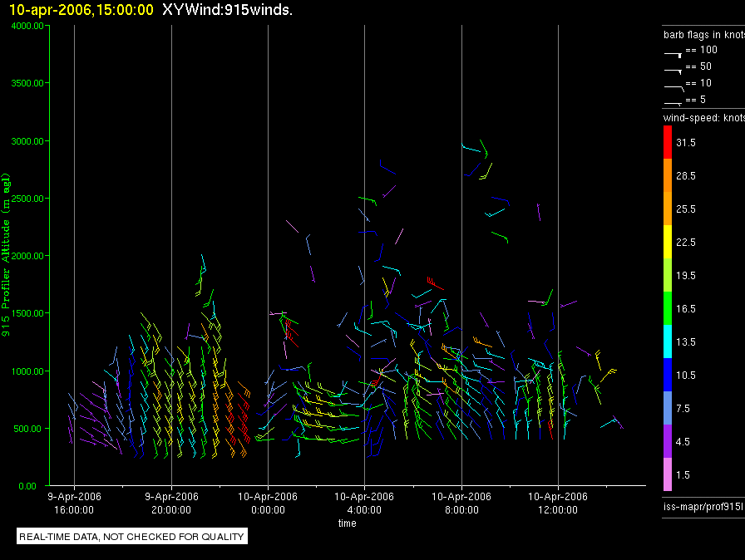The image size is (745, 560).
Task: Click the REAL-TIME DATA quality notice box
Action: [132, 536]
